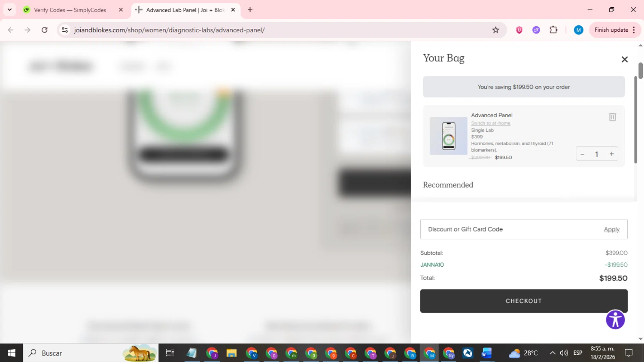Open the Windows Start menu
The width and height of the screenshot is (644, 362).
tap(12, 353)
